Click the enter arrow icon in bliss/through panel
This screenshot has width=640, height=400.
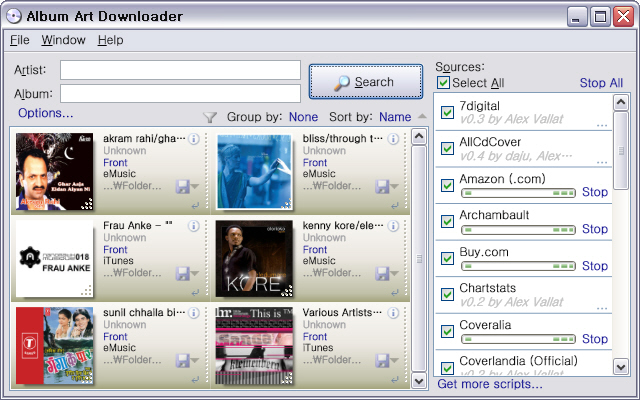pyautogui.click(x=394, y=206)
